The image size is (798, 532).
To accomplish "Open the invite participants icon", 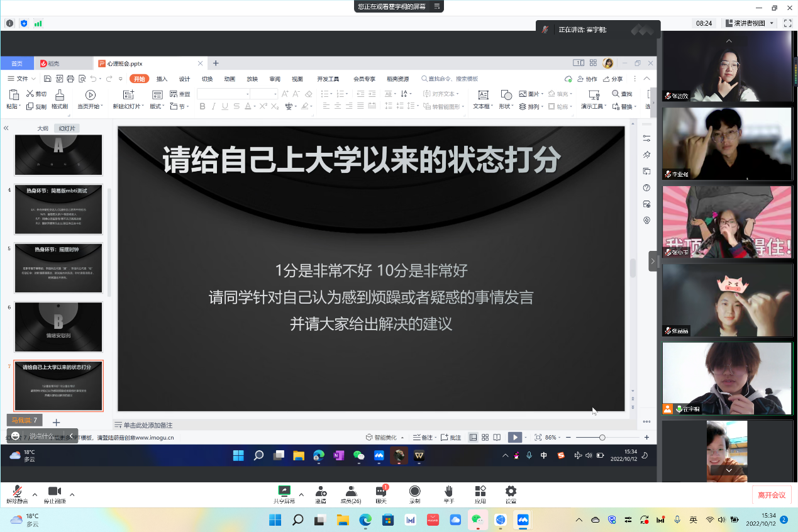I will point(321,491).
